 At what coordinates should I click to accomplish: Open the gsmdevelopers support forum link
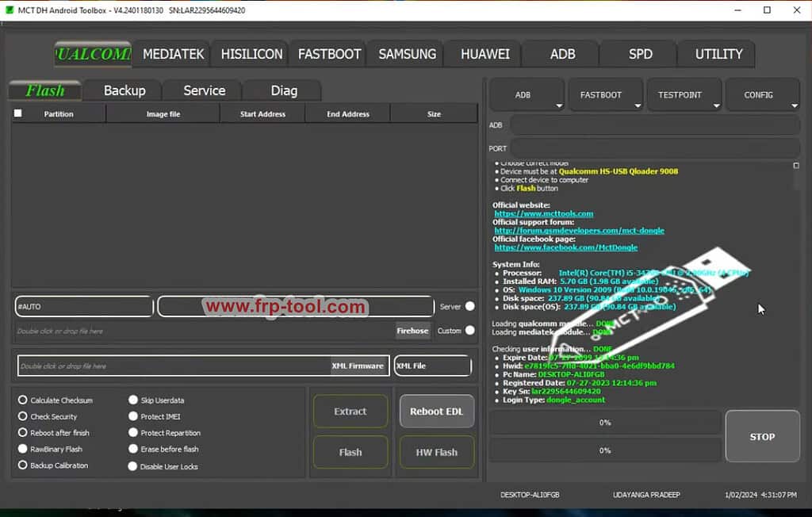point(579,231)
